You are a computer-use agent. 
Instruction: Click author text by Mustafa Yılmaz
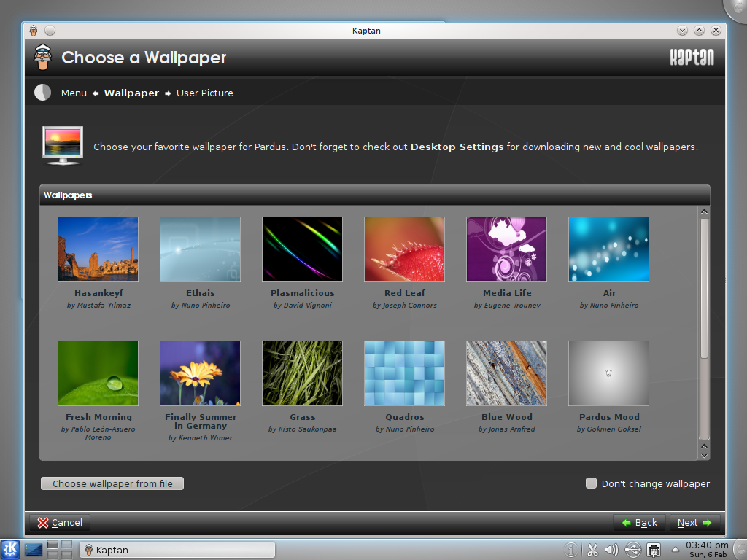tap(98, 306)
